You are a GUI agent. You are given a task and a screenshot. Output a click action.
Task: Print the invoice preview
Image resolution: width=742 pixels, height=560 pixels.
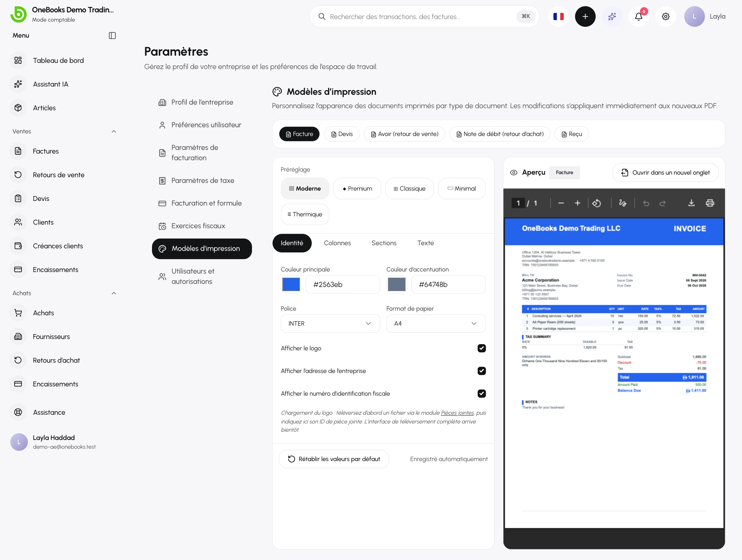[x=710, y=203]
